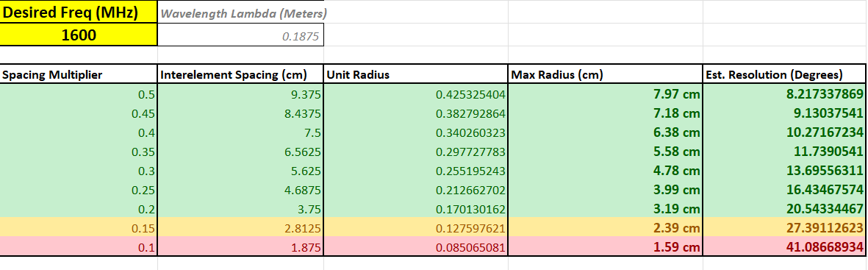
Task: Click the yellow 1600 frequency input cell
Action: [x=79, y=35]
